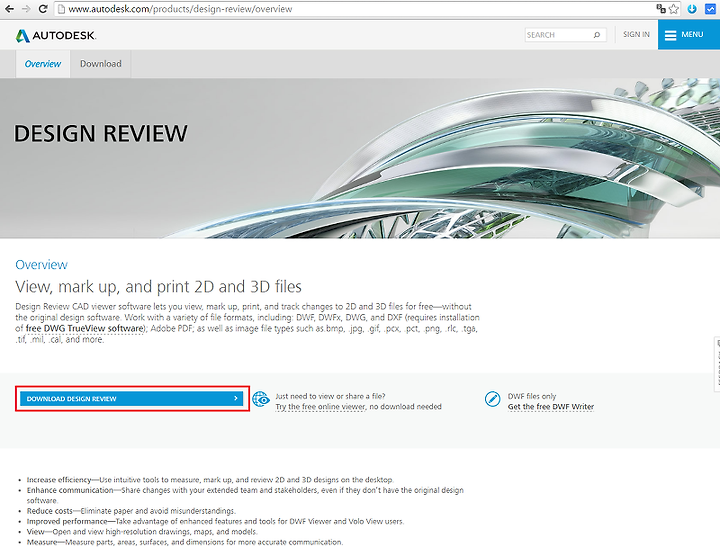Click the Autodesk logo
The width and height of the screenshot is (720, 547).
point(56,35)
